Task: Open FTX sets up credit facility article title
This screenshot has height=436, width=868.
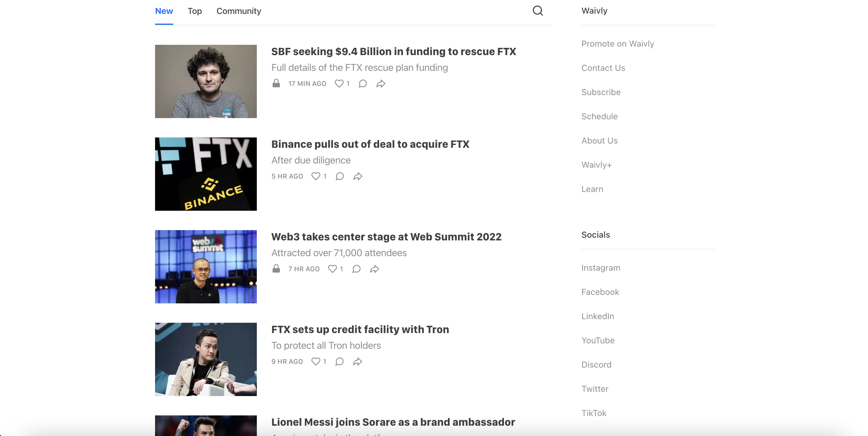Action: click(x=360, y=329)
